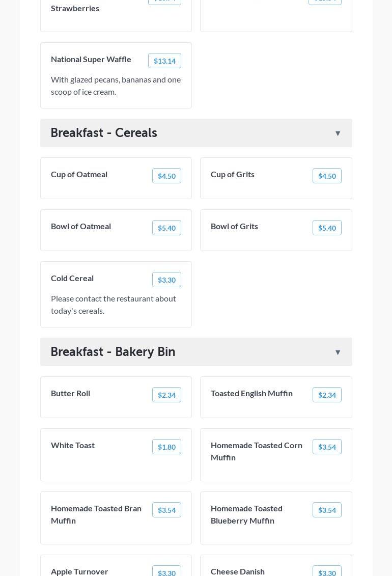Select Toasted English Muffin price button

(x=327, y=395)
